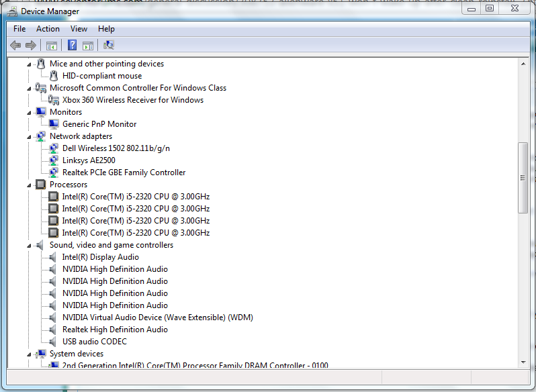Open the Action menu

point(48,29)
